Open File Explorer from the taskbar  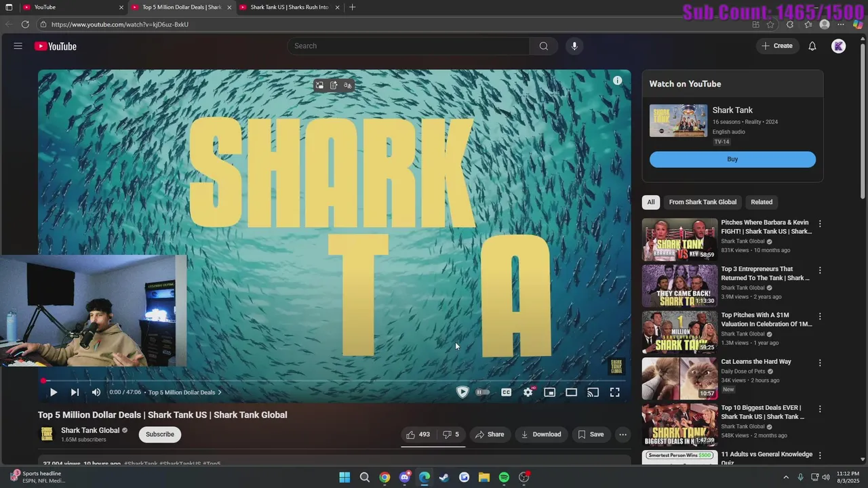click(484, 477)
